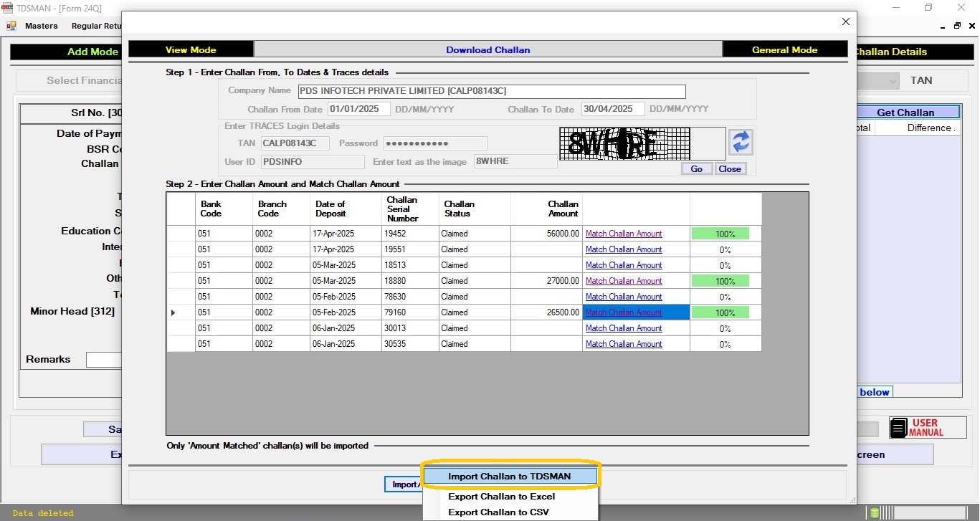Image resolution: width=980 pixels, height=521 pixels.
Task: Switch to View Mode tab
Action: (191, 49)
